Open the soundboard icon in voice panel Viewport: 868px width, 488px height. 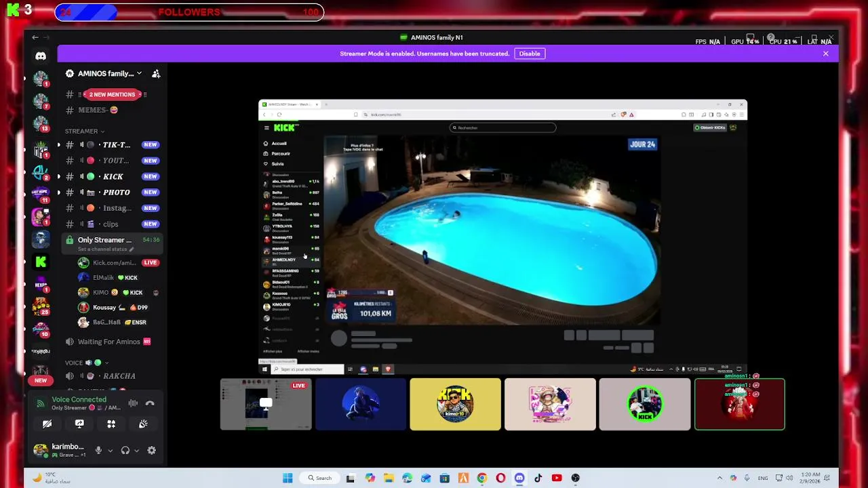click(x=143, y=424)
